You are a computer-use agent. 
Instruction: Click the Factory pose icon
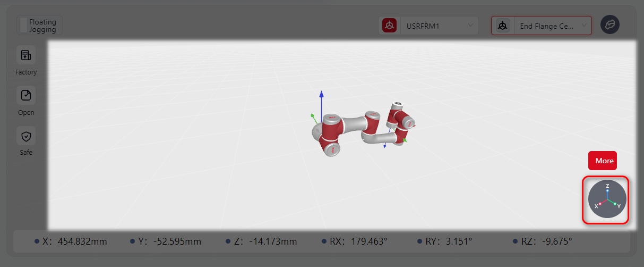pos(26,55)
